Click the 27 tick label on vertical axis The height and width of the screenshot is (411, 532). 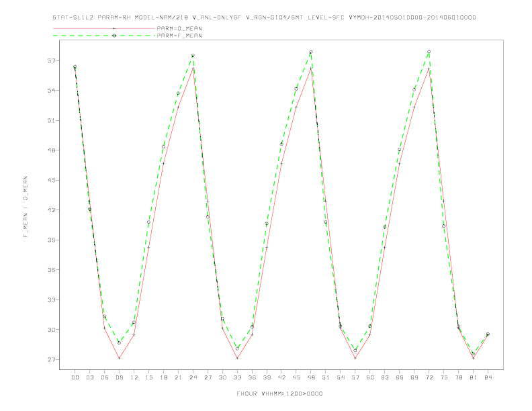pyautogui.click(x=51, y=359)
